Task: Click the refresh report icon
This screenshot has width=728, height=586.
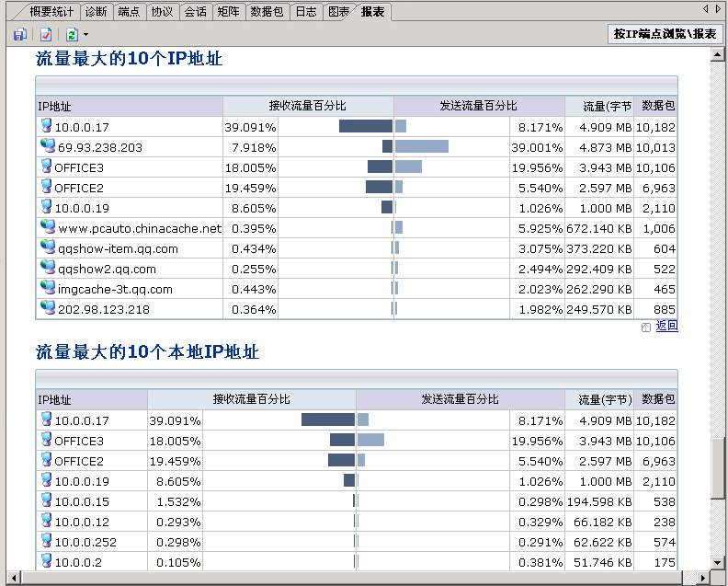Action: (x=72, y=34)
